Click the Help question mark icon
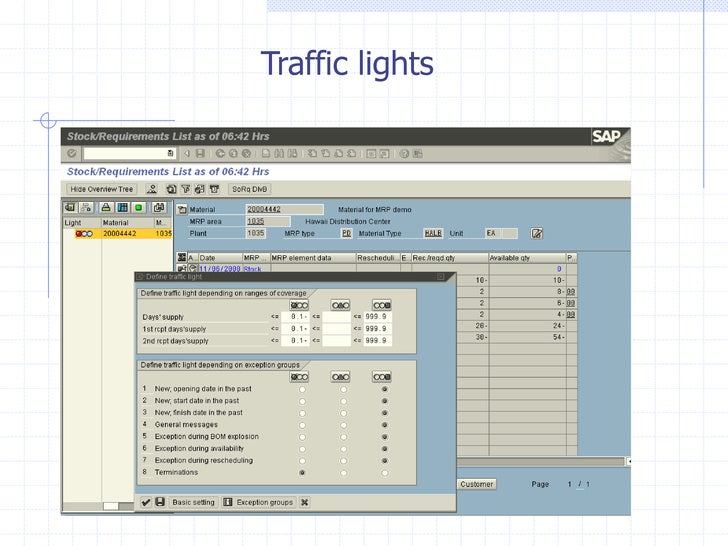 point(404,154)
